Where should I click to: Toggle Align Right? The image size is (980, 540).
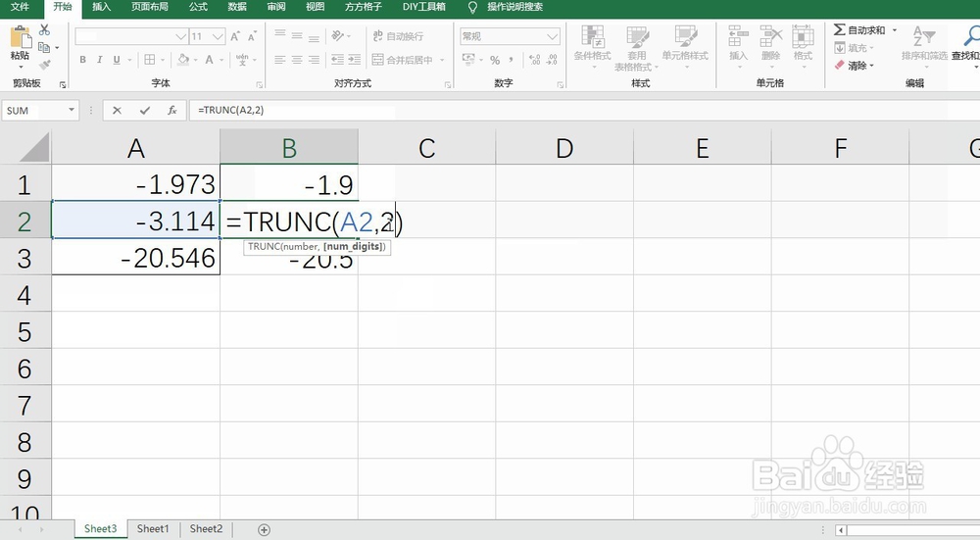314,60
